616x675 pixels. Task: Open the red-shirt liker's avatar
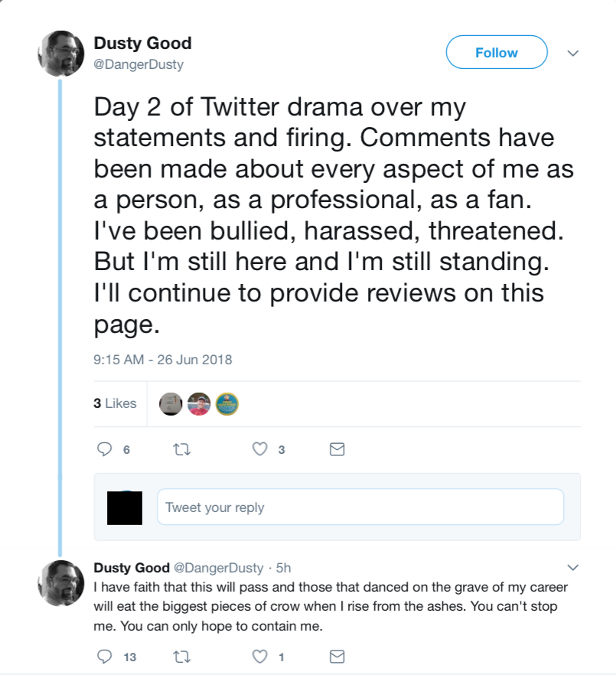pyautogui.click(x=199, y=404)
